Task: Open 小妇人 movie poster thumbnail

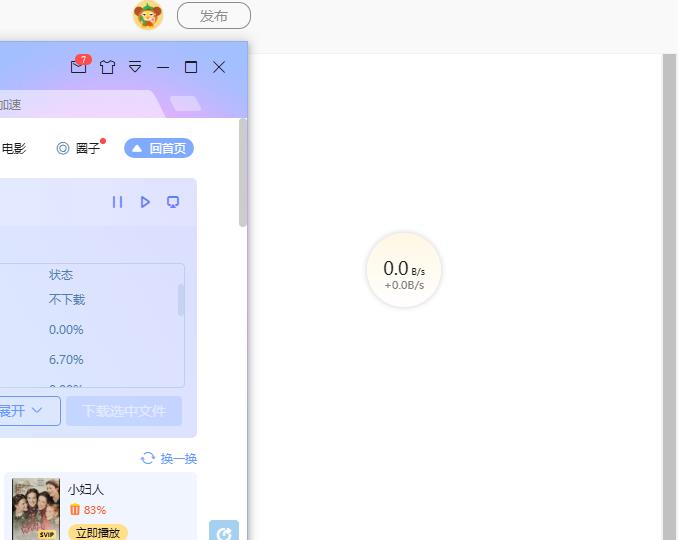Action: click(x=35, y=510)
